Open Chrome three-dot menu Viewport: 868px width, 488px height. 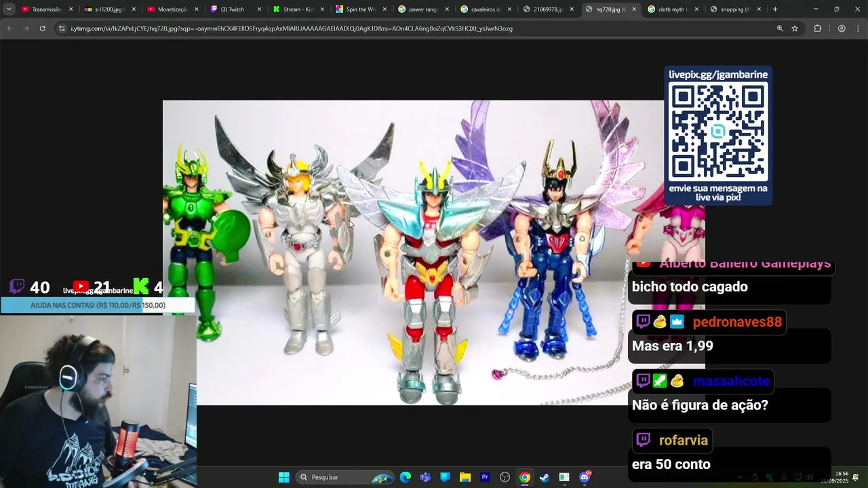pyautogui.click(x=858, y=28)
